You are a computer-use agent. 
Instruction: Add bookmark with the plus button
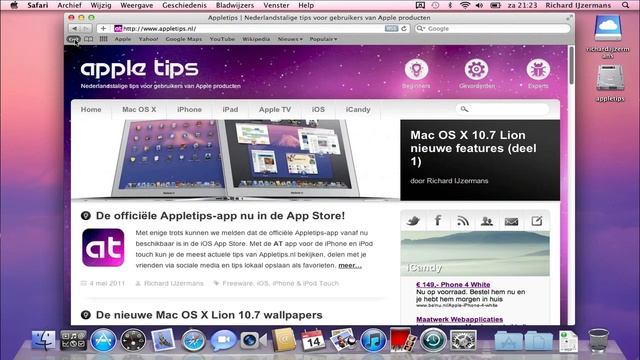103,29
